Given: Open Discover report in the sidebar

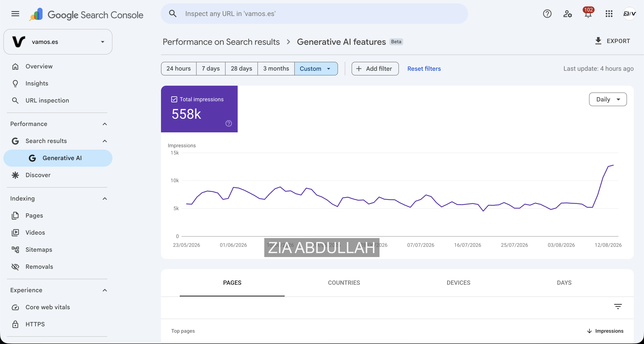Looking at the screenshot, I should click(58, 175).
